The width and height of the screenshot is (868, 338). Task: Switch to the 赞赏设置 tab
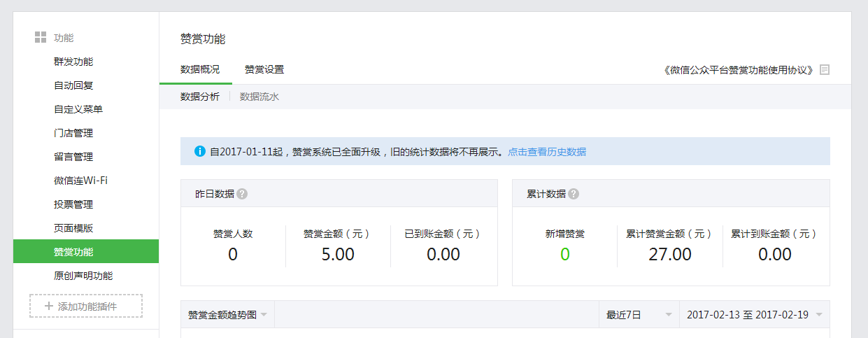pyautogui.click(x=264, y=70)
